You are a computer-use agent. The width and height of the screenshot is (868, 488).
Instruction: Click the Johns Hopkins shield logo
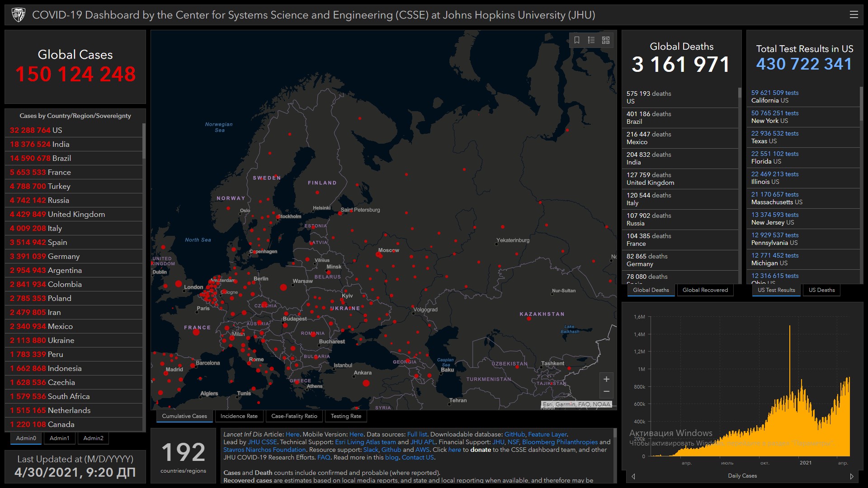(19, 15)
